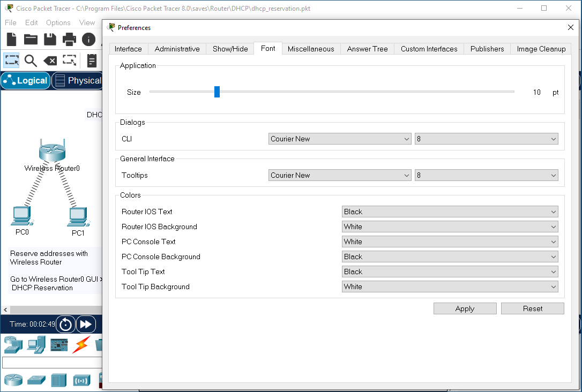
Task: Choose Network Devices category icon
Action: (13, 344)
